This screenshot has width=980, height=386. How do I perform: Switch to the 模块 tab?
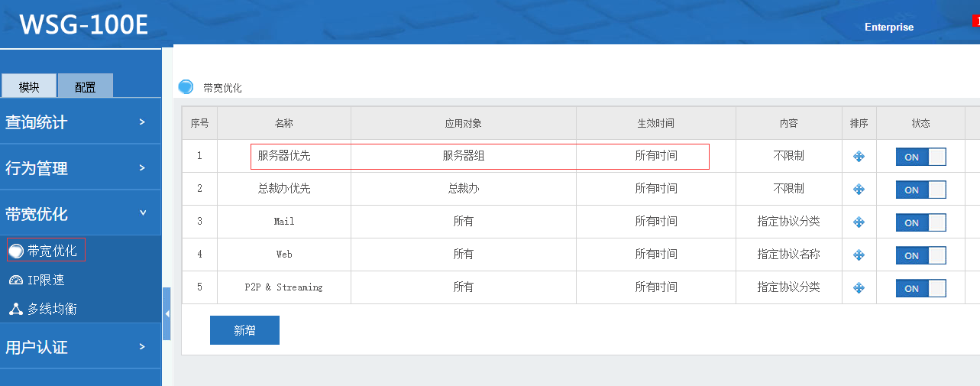click(29, 86)
